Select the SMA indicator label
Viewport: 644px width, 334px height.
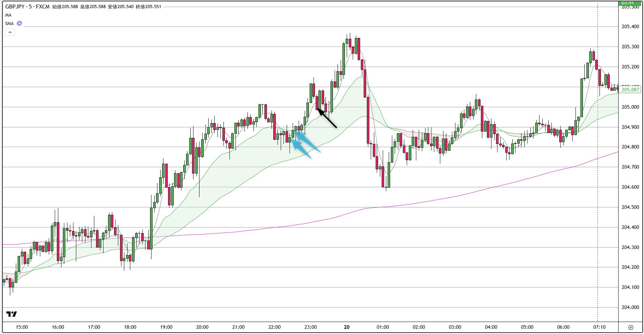point(9,24)
